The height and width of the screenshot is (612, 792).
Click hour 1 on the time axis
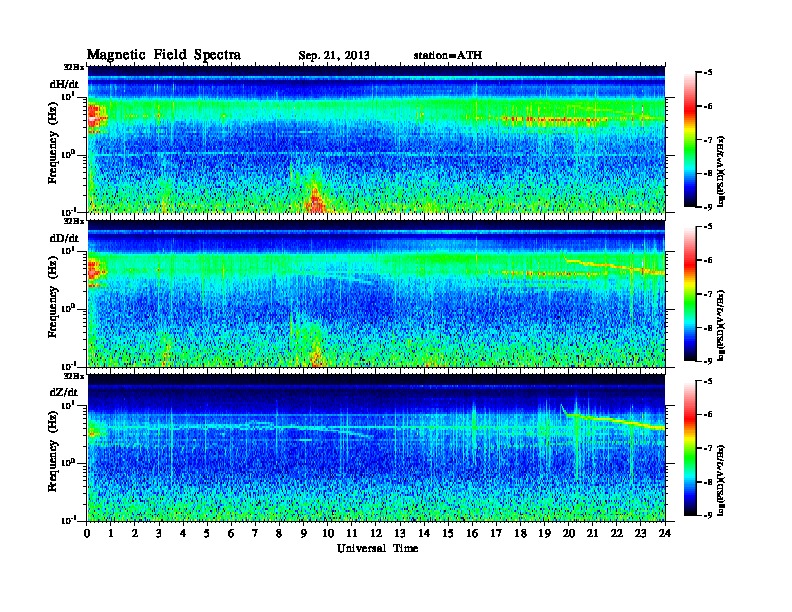pos(111,533)
